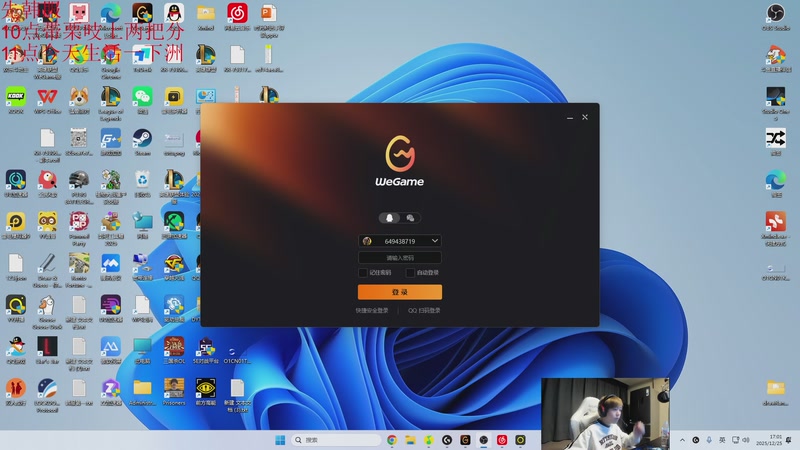Select the QQ penguin login mode
This screenshot has width=800, height=450.
[x=390, y=218]
